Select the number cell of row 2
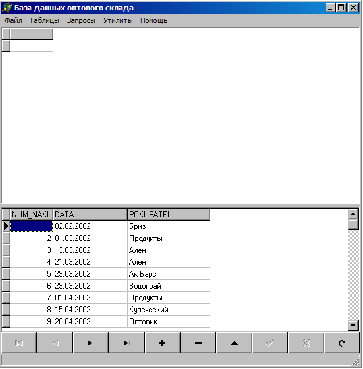This screenshot has width=363, height=369. 31,238
